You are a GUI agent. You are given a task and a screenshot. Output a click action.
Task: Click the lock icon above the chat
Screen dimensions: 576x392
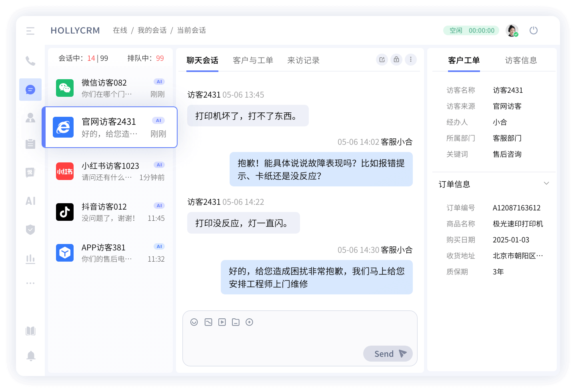pyautogui.click(x=396, y=59)
